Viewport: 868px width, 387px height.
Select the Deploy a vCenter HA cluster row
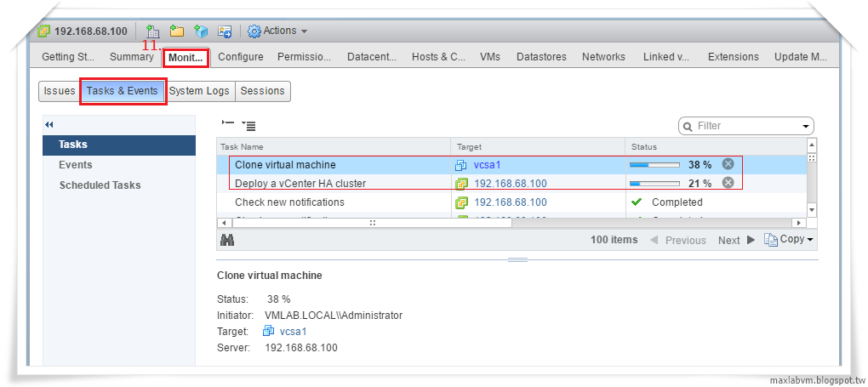coord(511,183)
